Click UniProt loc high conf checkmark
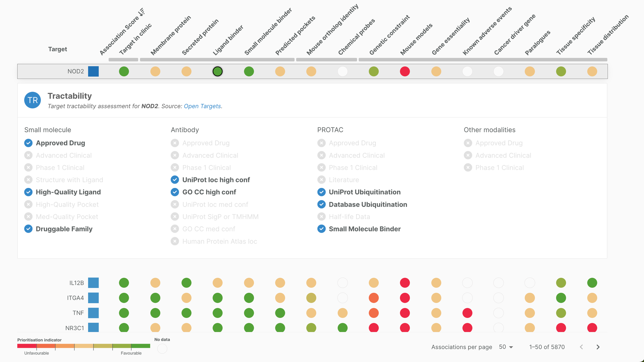The width and height of the screenshot is (644, 362). [175, 180]
